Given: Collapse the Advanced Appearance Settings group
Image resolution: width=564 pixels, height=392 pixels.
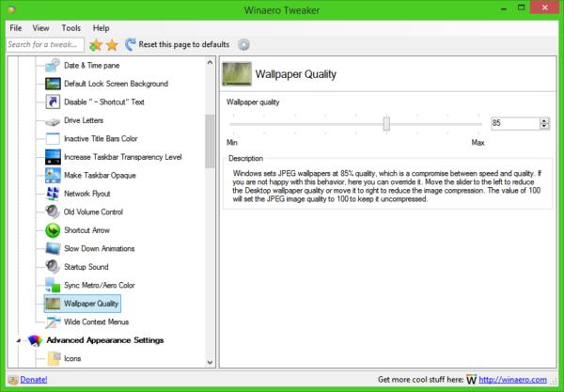Looking at the screenshot, I should [19, 340].
